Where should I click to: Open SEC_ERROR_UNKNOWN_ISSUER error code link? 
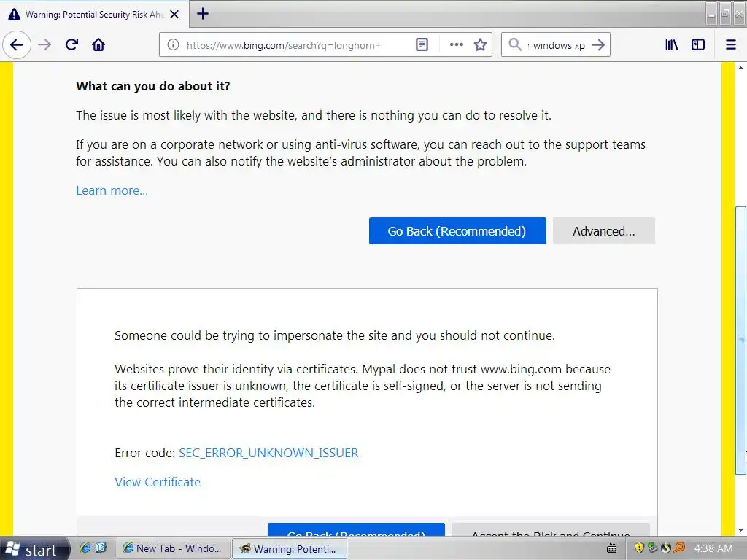[268, 453]
